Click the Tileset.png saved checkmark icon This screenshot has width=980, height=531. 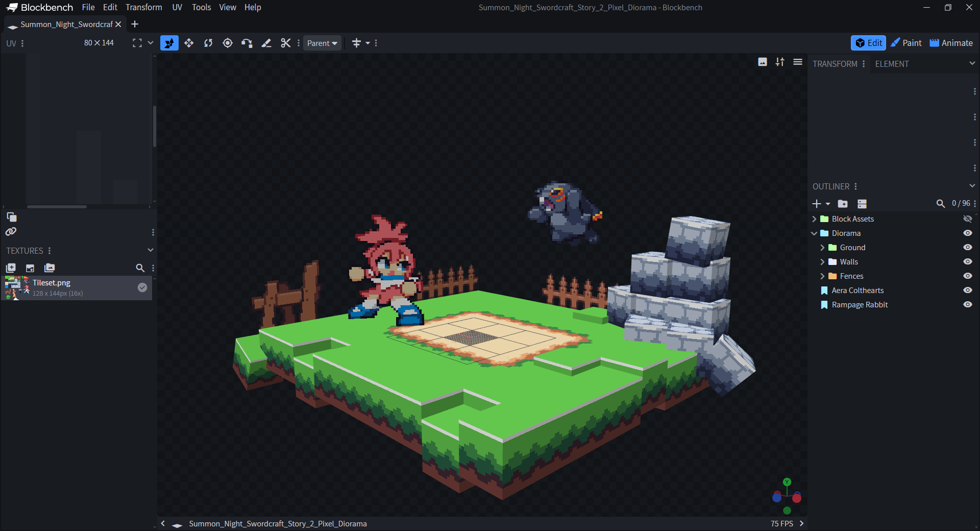tap(142, 287)
